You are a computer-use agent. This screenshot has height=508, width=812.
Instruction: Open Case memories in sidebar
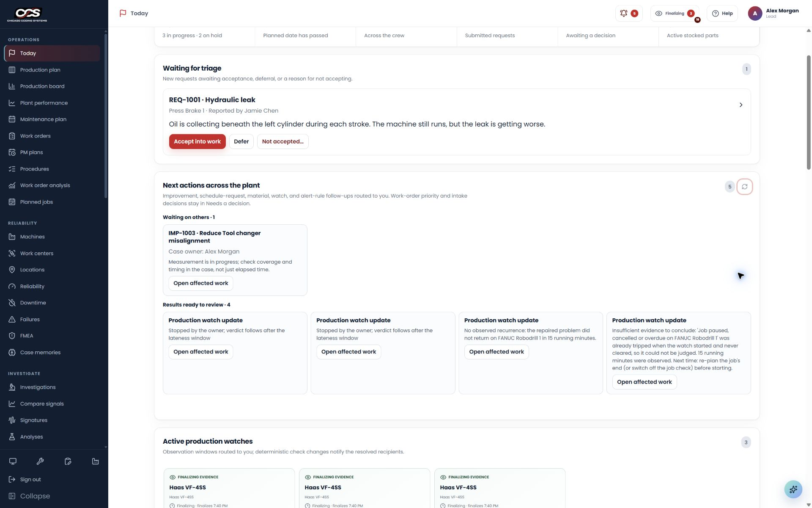pos(52,352)
